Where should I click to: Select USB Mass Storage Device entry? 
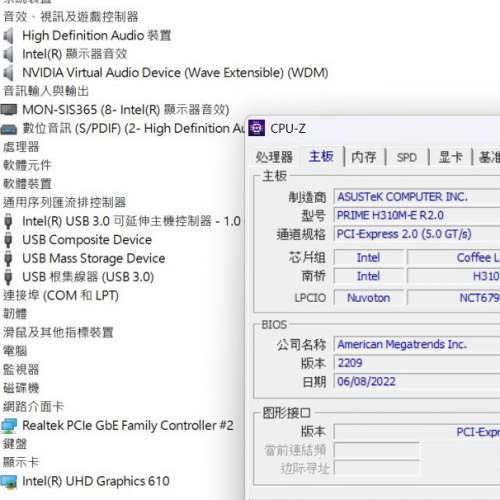pyautogui.click(x=94, y=259)
